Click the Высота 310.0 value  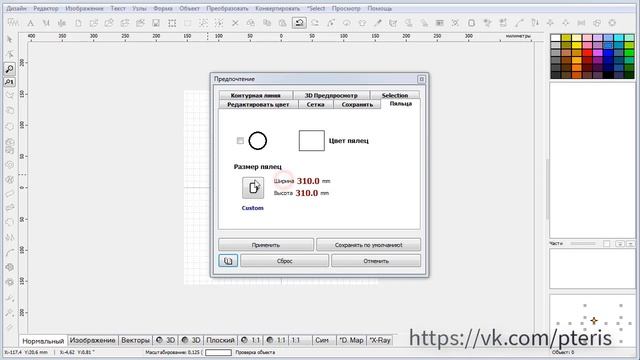(307, 193)
